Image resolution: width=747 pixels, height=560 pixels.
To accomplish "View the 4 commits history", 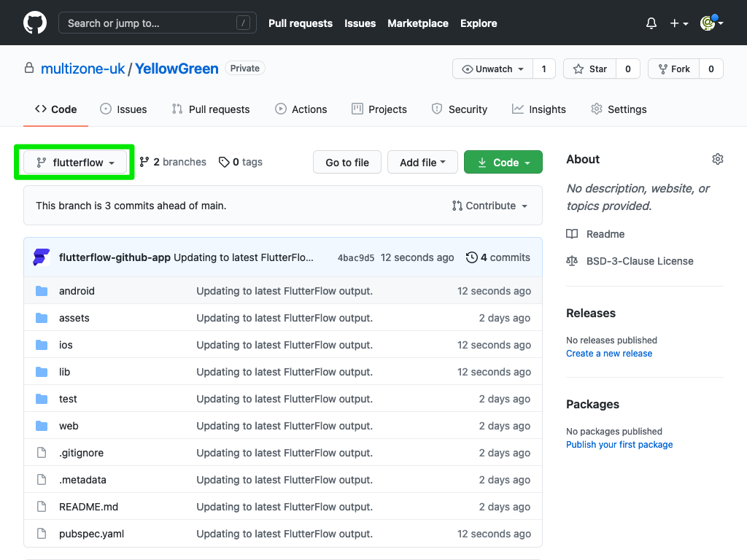I will (498, 257).
